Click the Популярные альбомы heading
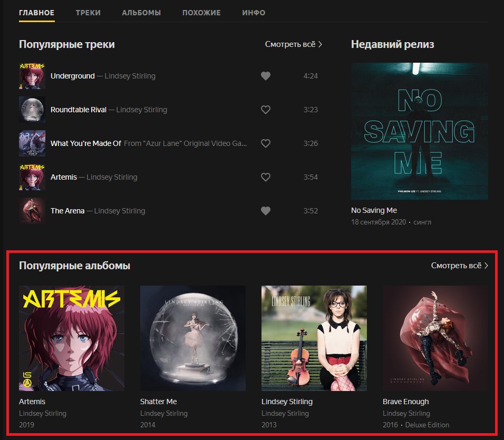Image resolution: width=504 pixels, height=440 pixels. [74, 266]
